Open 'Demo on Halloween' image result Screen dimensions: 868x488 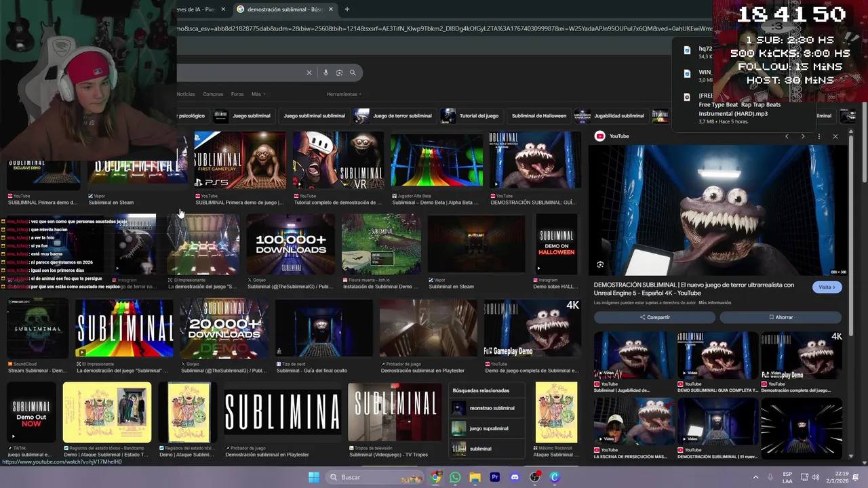tap(556, 244)
